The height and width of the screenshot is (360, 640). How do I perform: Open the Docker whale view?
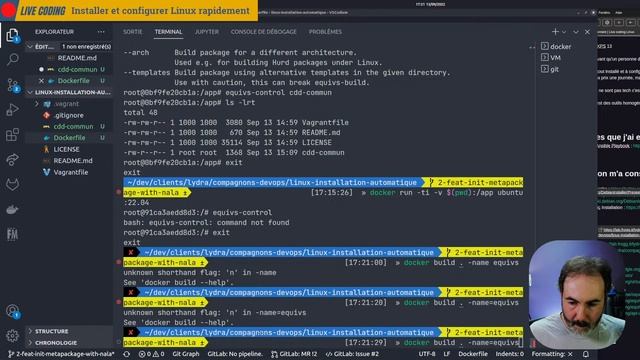[x=12, y=210]
